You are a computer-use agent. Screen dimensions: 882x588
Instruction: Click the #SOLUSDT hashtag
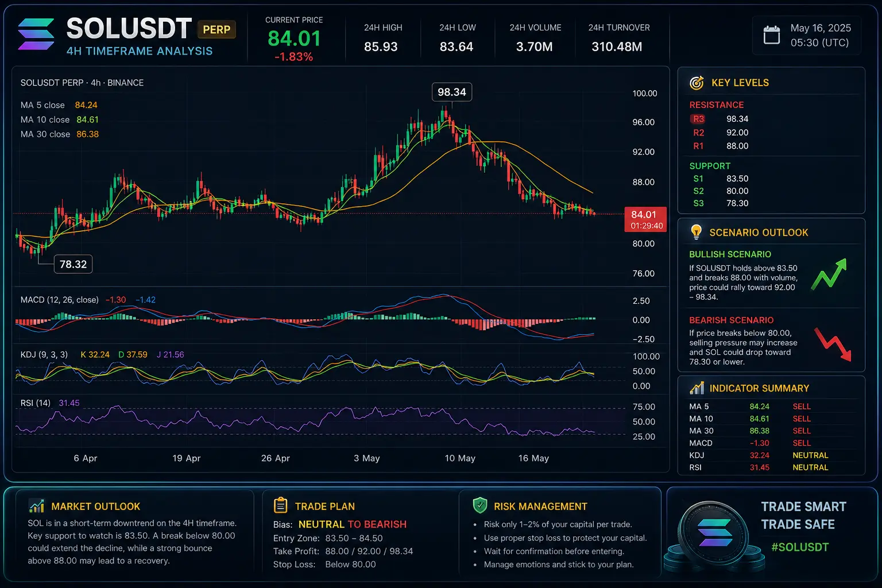[800, 547]
